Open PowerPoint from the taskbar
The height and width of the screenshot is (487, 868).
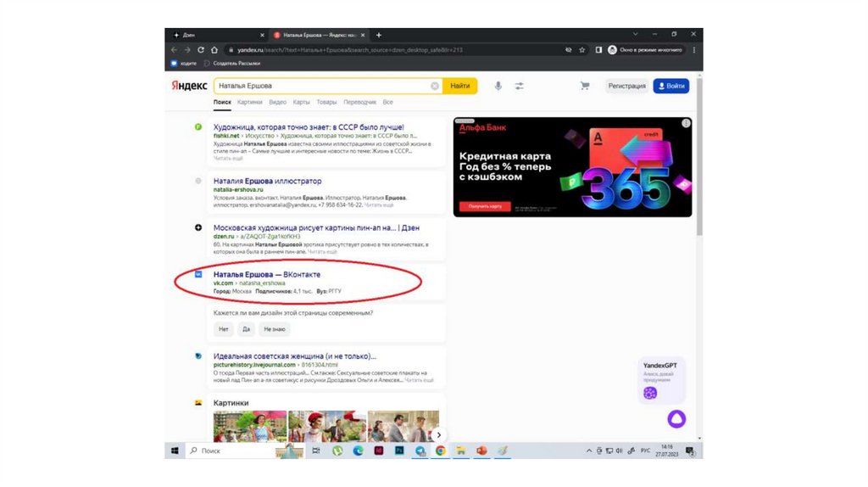(481, 451)
